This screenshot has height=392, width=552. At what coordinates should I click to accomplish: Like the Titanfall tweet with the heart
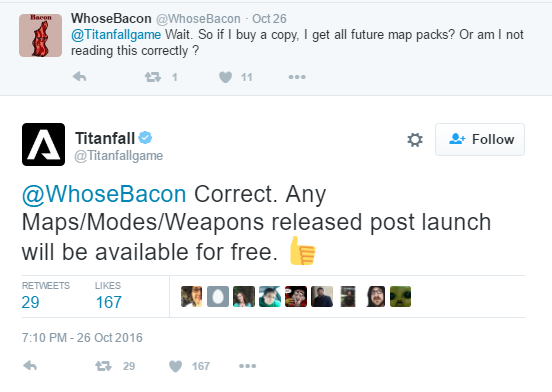coord(175,366)
